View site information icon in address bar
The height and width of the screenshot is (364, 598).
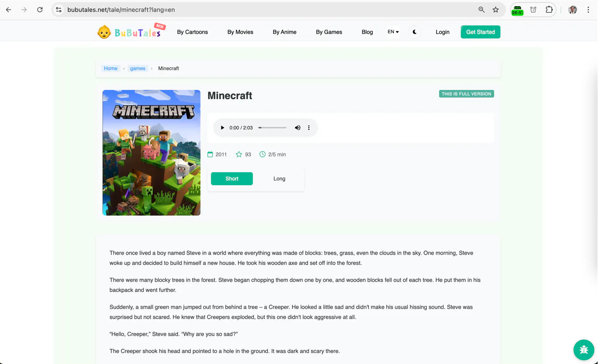click(x=59, y=10)
